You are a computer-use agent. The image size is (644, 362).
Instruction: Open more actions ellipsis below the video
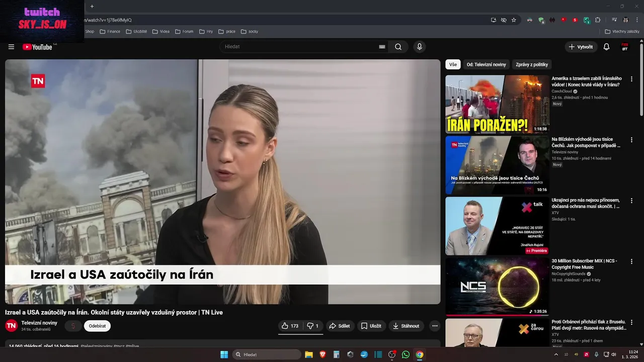(x=435, y=326)
